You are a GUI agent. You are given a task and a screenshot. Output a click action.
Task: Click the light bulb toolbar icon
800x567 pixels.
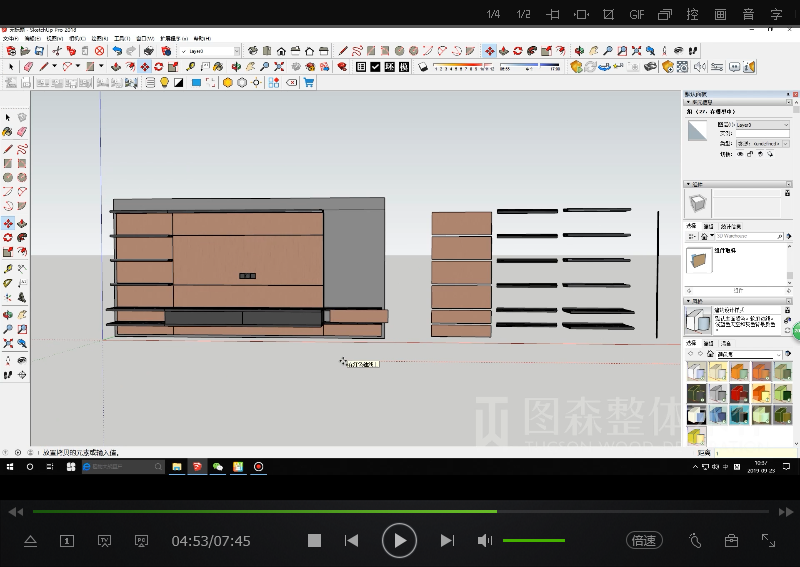[x=165, y=83]
